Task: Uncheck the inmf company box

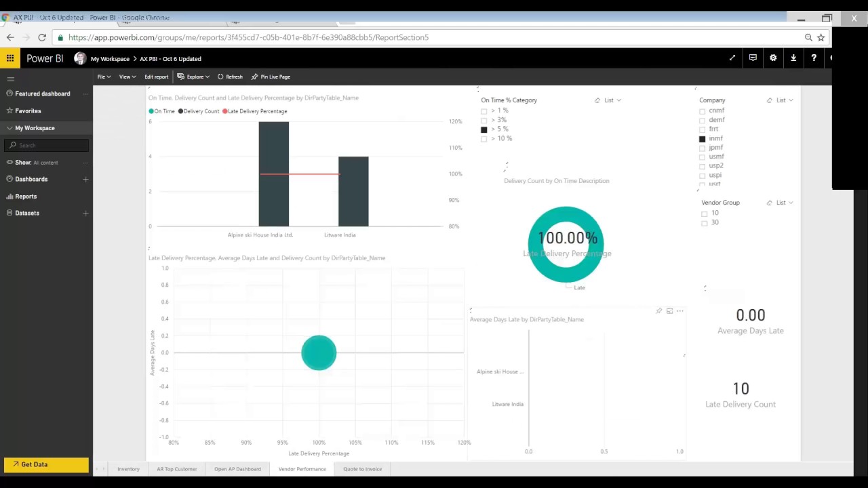Action: 702,139
